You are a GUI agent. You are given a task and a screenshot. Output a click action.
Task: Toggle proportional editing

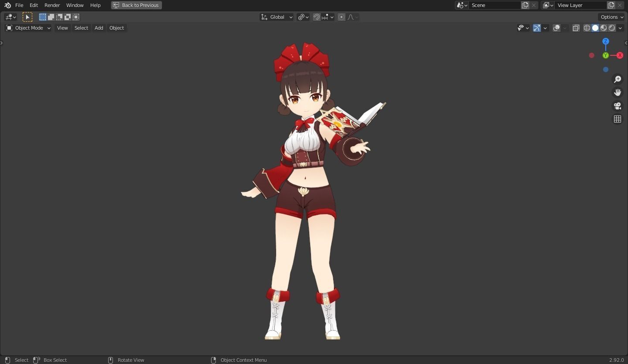(x=341, y=17)
